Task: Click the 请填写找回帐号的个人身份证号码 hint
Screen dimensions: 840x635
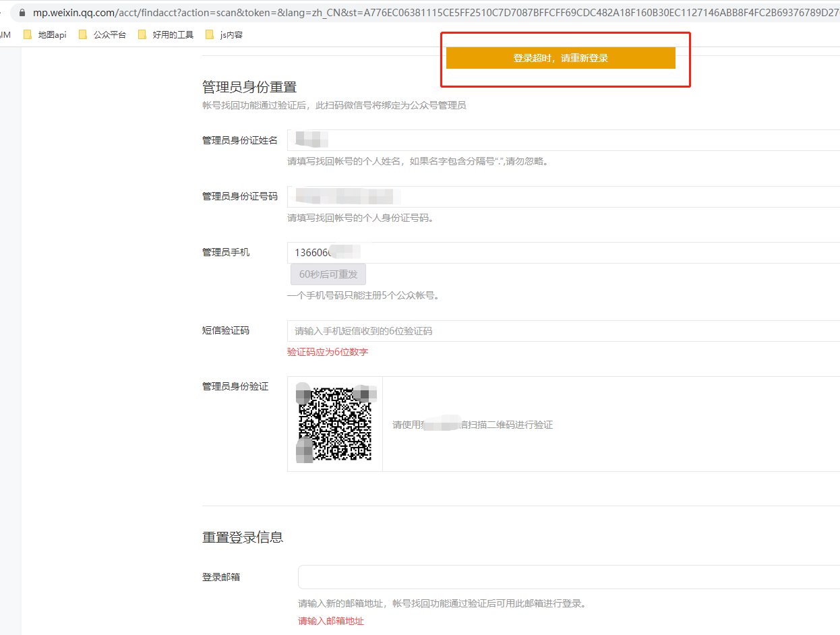Action: click(x=361, y=218)
